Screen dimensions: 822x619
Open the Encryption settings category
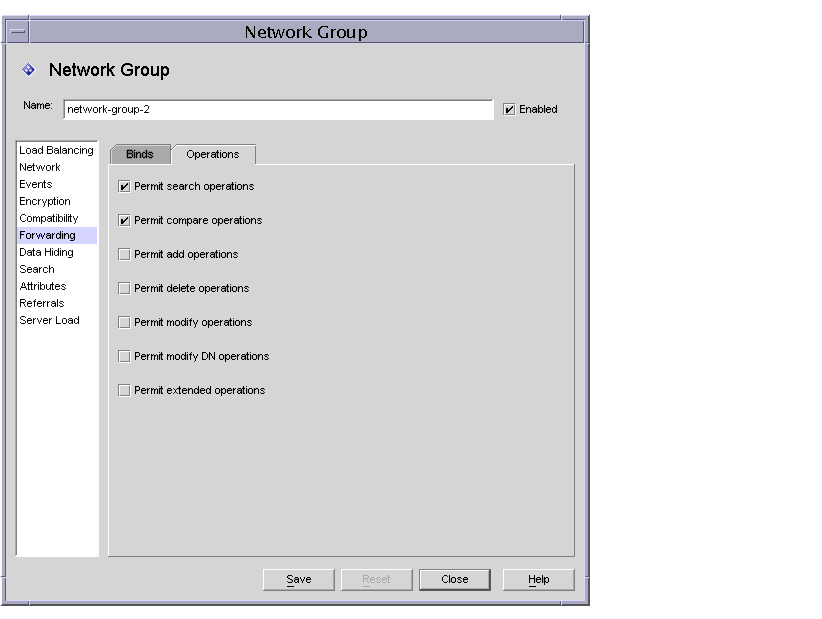(x=44, y=201)
